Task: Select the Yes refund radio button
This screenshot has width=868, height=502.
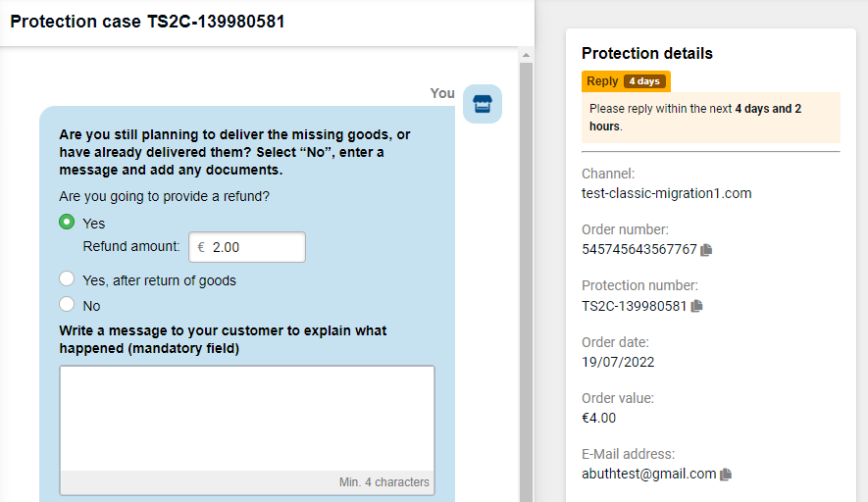Action: pos(67,222)
